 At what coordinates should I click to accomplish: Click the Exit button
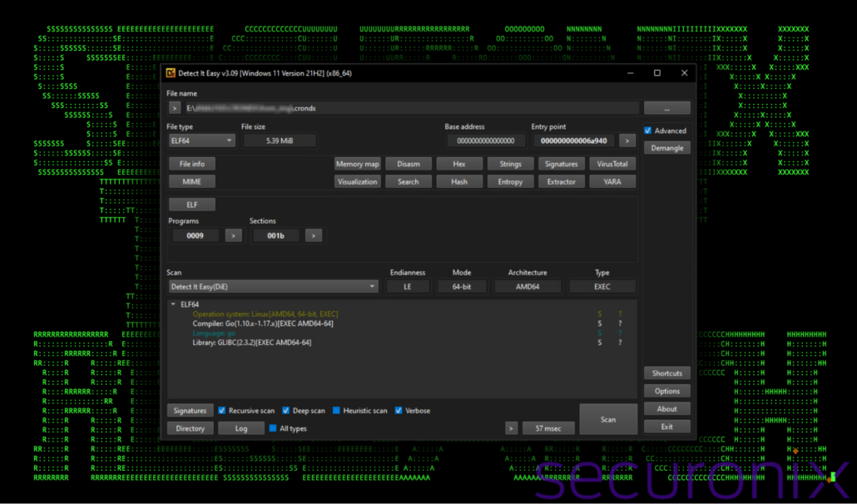pyautogui.click(x=666, y=427)
